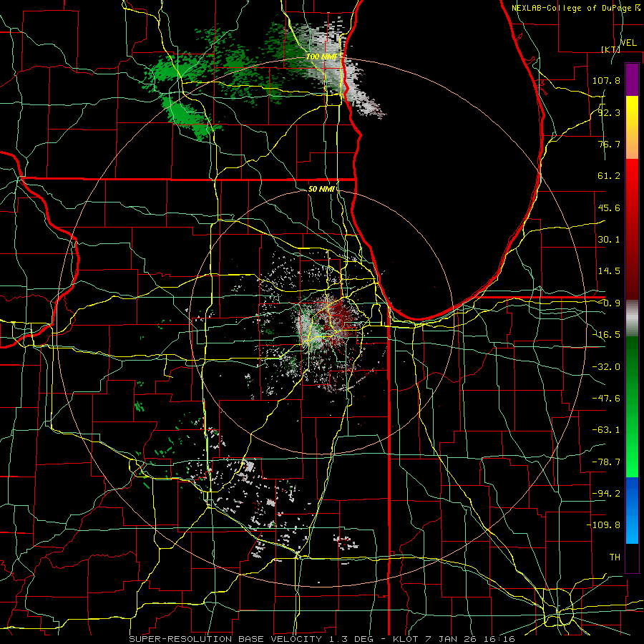The width and height of the screenshot is (644, 644).
Task: Click the TH legend label
Action: 615,557
